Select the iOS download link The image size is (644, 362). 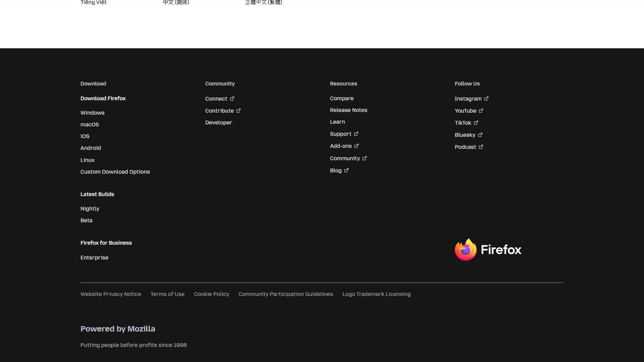coord(85,136)
